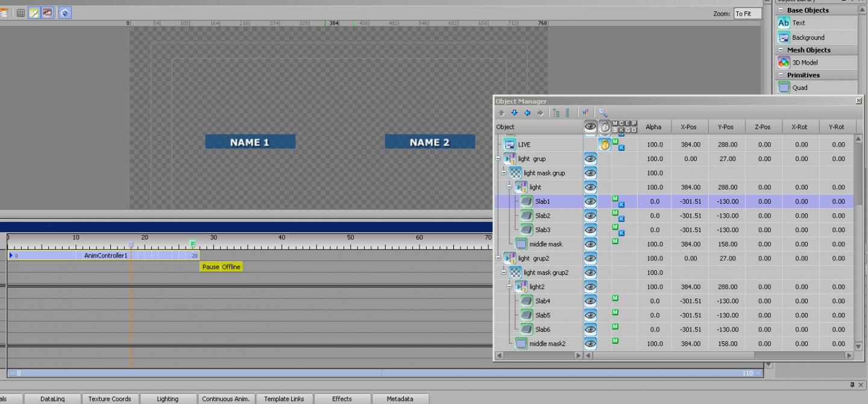This screenshot has width=868, height=404.
Task: Open the Zoom To Fit dropdown
Action: 747,13
